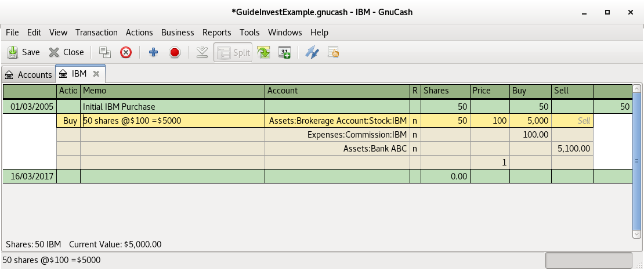
Task: Click the Reconcile icon in toolbar
Action: [x=333, y=52]
